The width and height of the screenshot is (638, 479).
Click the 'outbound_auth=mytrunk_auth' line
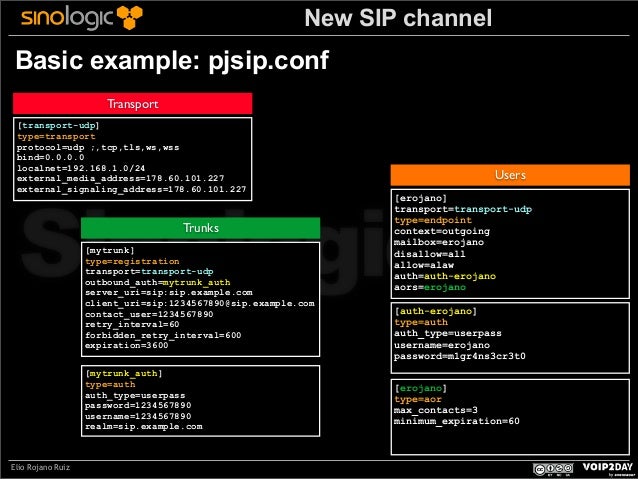pos(157,282)
